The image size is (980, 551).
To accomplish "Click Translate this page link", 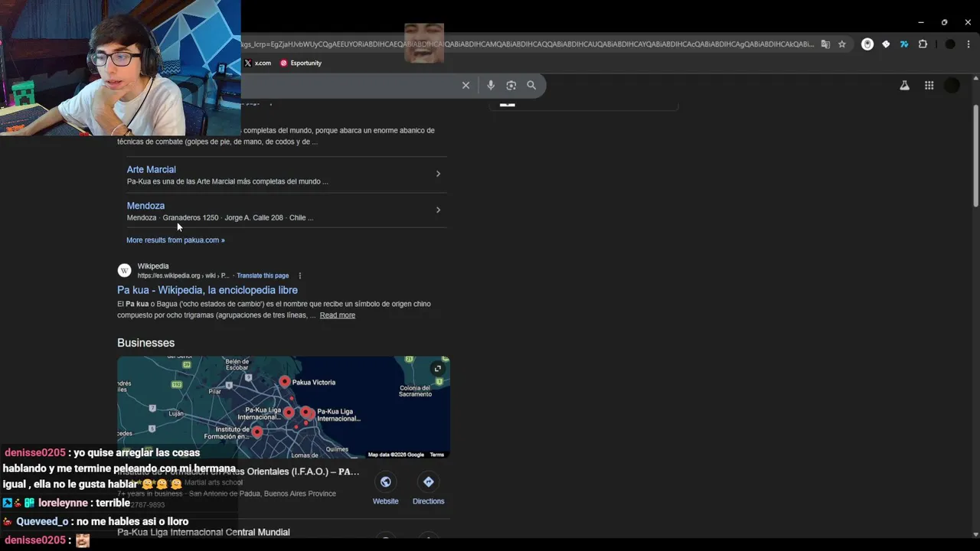I will [263, 275].
